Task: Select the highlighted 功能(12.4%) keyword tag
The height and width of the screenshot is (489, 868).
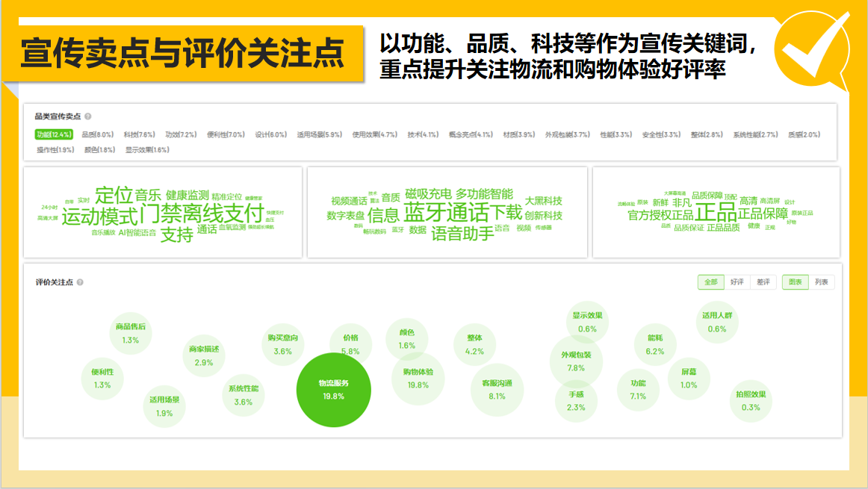Action: (x=52, y=136)
